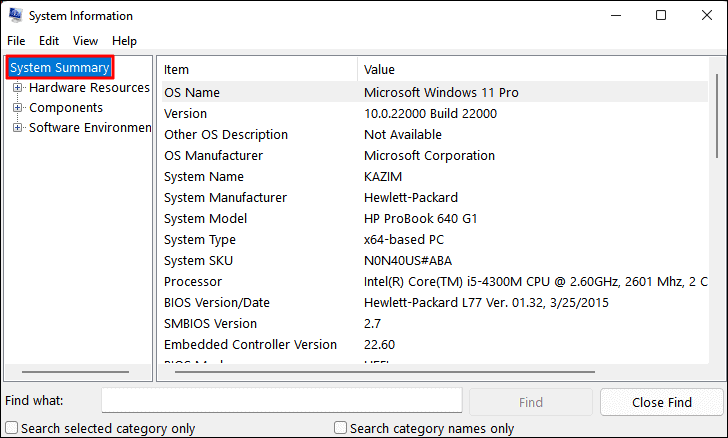The image size is (728, 438).
Task: Click the Find what input field
Action: (x=281, y=401)
